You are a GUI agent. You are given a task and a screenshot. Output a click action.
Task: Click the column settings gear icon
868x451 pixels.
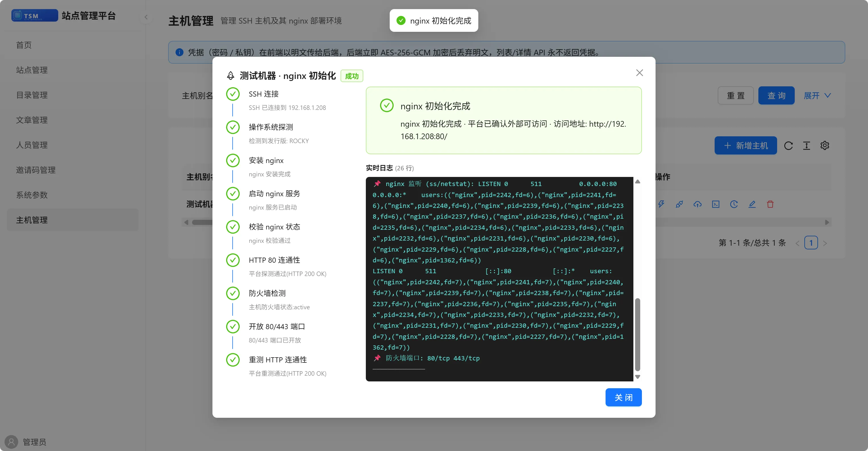pyautogui.click(x=825, y=145)
